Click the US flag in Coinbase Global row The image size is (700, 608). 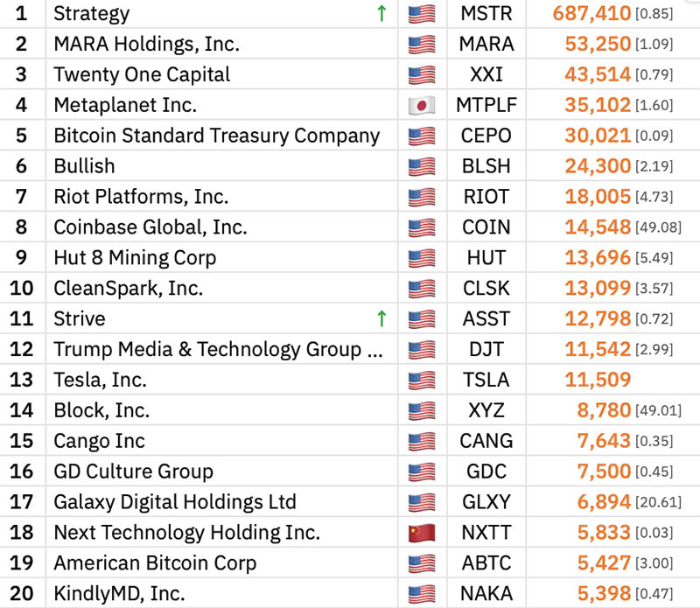[422, 227]
